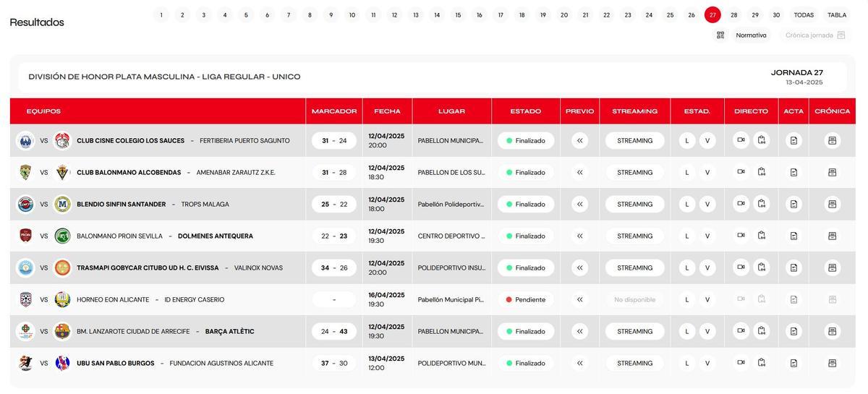This screenshot has width=868, height=394.
Task: Open Crónica jornada button
Action: (815, 35)
